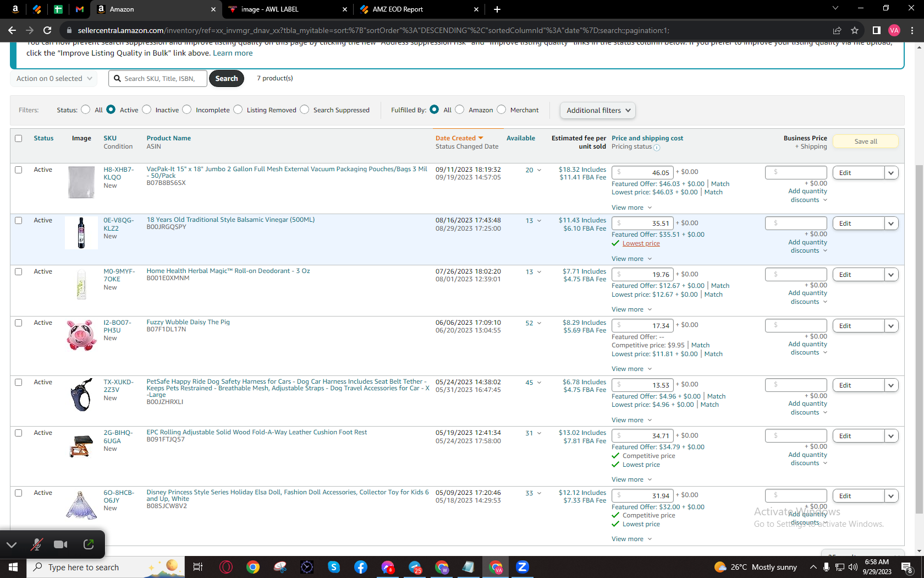Check the box for the Balsamic Vinegar listing
This screenshot has width=924, height=578.
point(19,220)
